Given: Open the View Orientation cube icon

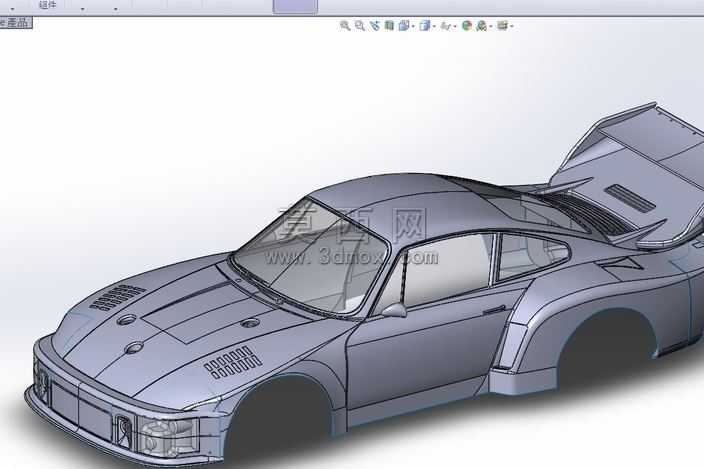Looking at the screenshot, I should pyautogui.click(x=404, y=26).
